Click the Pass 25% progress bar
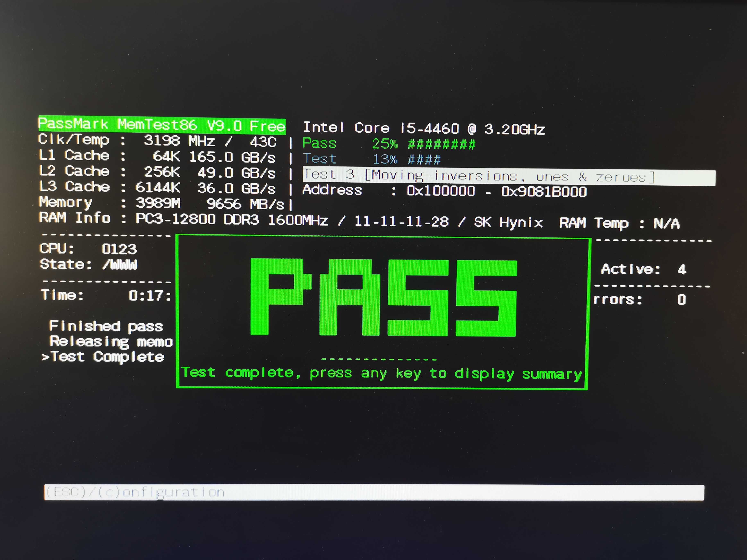Screen dimensions: 747x560 pos(389,144)
